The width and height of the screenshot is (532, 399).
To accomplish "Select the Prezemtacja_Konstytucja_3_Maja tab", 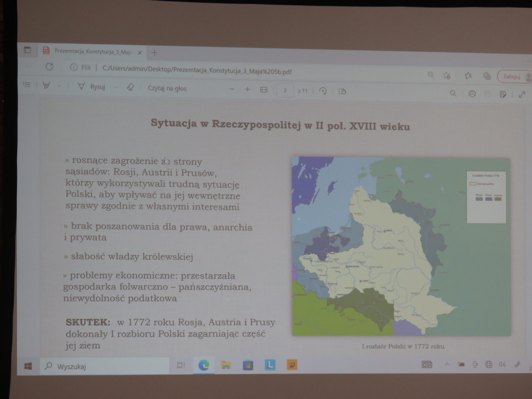I will 93,52.
